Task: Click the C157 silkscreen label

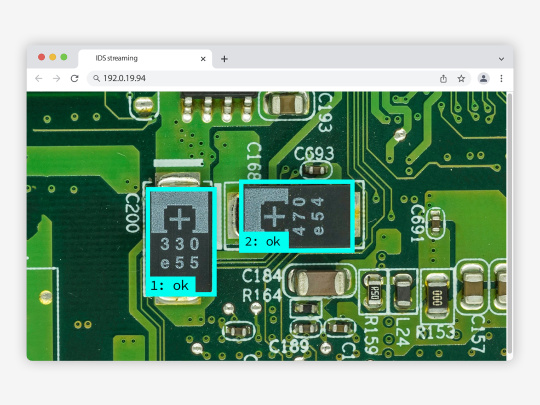Action: (479, 334)
